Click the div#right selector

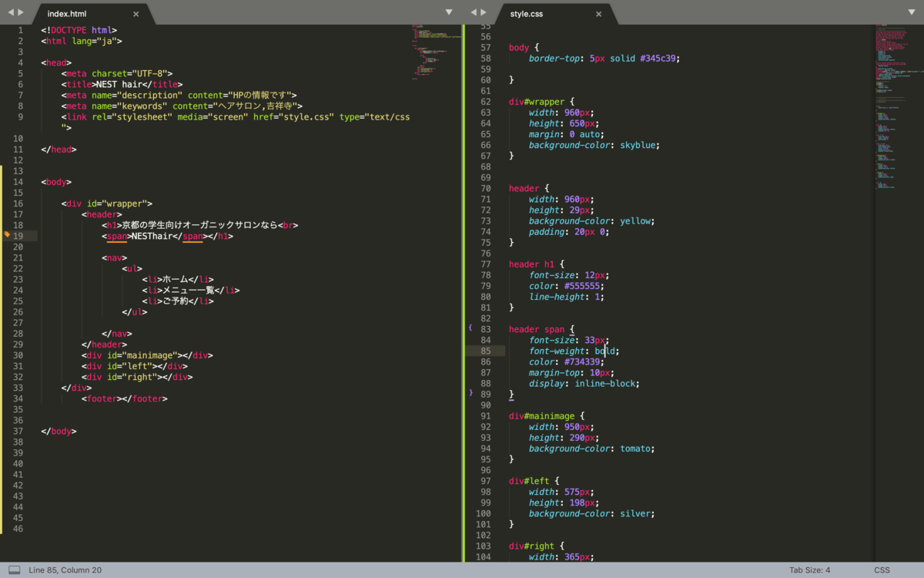coord(531,546)
